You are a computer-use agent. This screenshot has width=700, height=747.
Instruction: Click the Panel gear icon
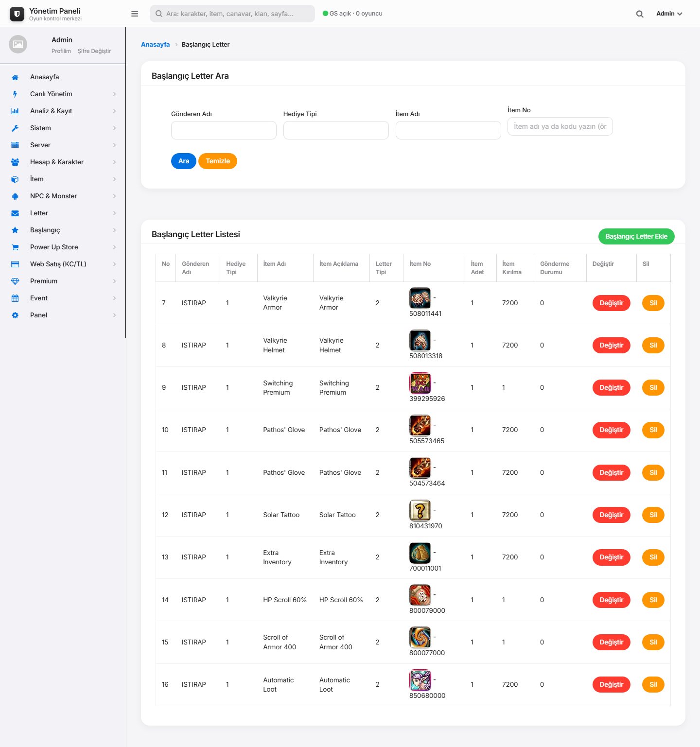15,315
